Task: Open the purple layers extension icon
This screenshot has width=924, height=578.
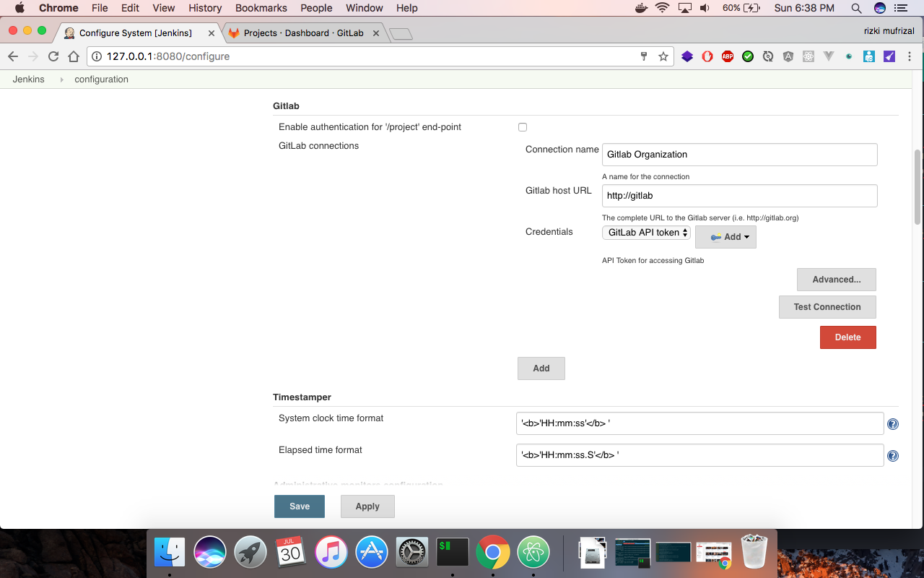Action: tap(687, 56)
